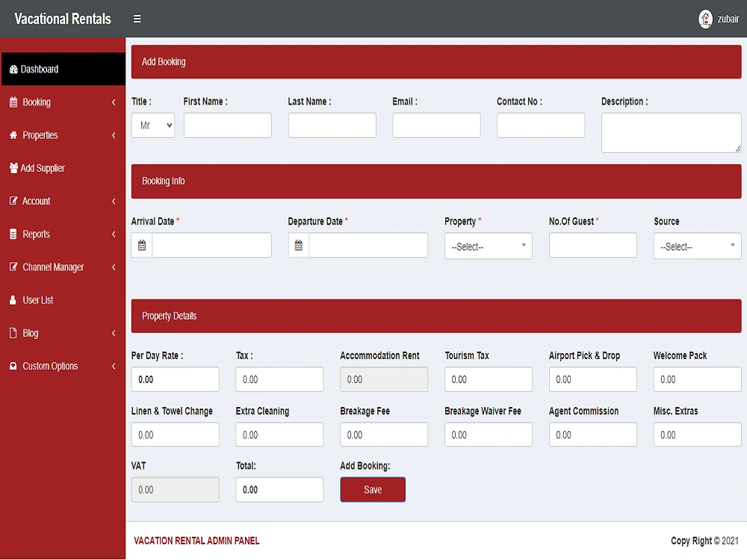Open the Reports sidebar menu
Viewport: 747px width, 560px height.
pyautogui.click(x=63, y=234)
